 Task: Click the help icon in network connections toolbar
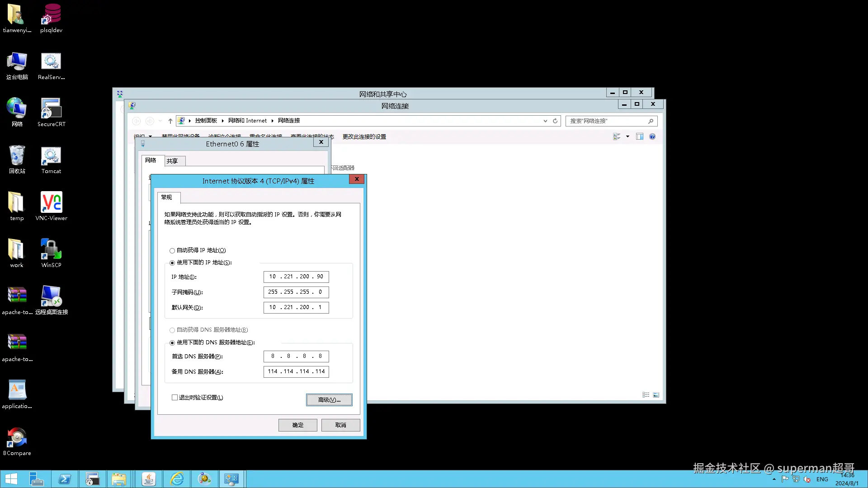click(652, 136)
